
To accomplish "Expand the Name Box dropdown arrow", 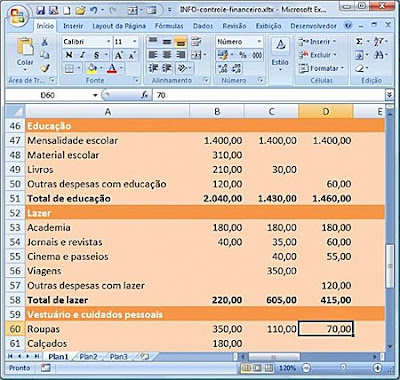I will point(95,95).
